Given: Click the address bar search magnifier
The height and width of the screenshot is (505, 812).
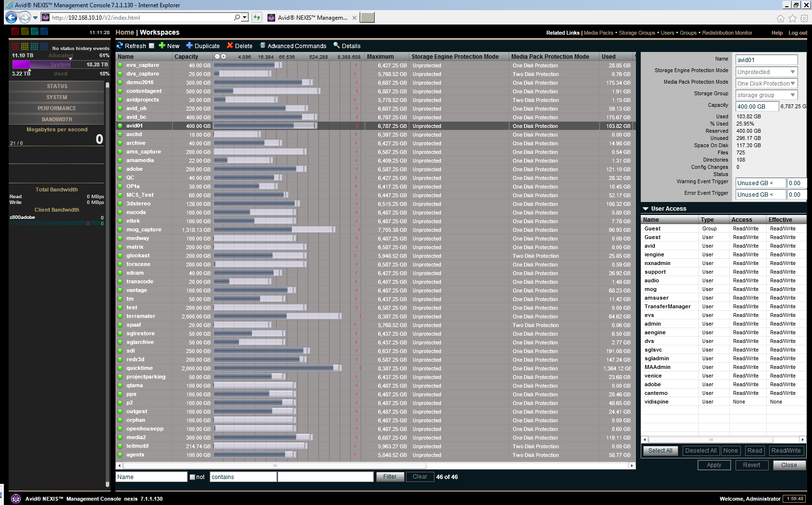Looking at the screenshot, I should tap(237, 17).
